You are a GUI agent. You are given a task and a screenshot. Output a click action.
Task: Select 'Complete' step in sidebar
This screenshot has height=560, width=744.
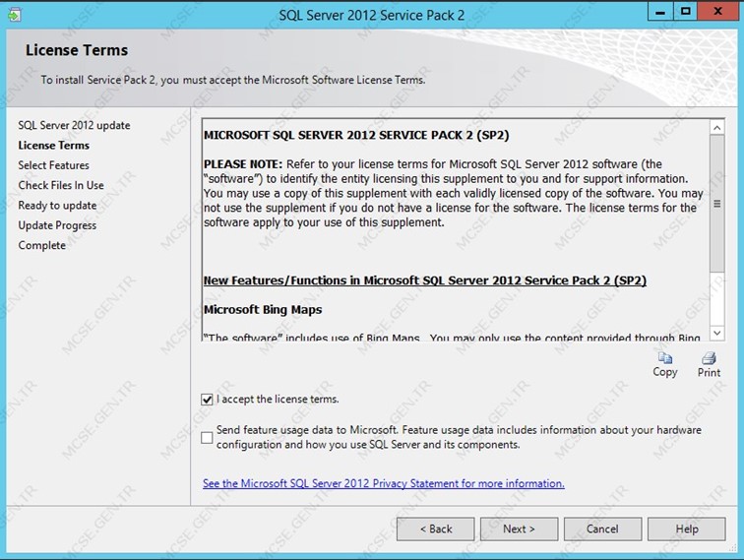pos(41,245)
